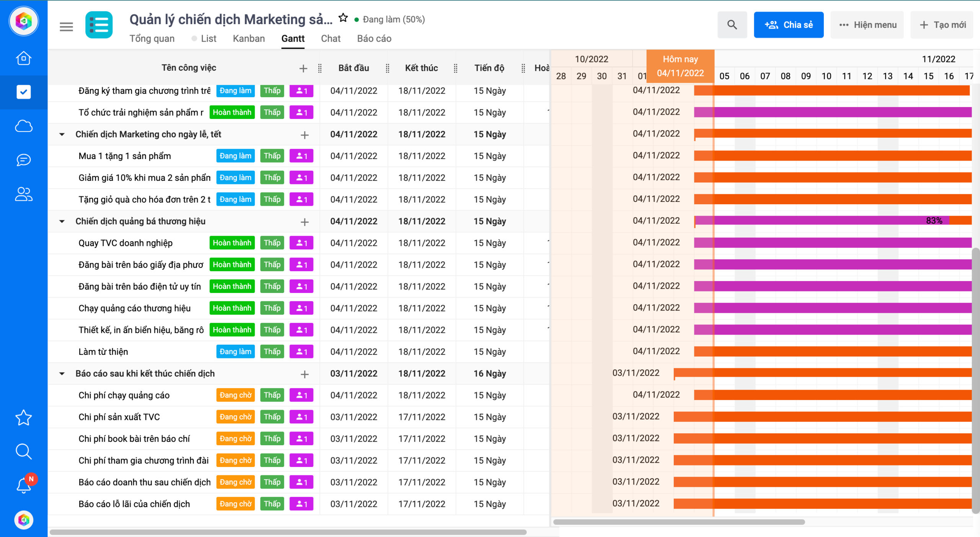Open task Thiết kế, in ấn biển hiệu

141,330
